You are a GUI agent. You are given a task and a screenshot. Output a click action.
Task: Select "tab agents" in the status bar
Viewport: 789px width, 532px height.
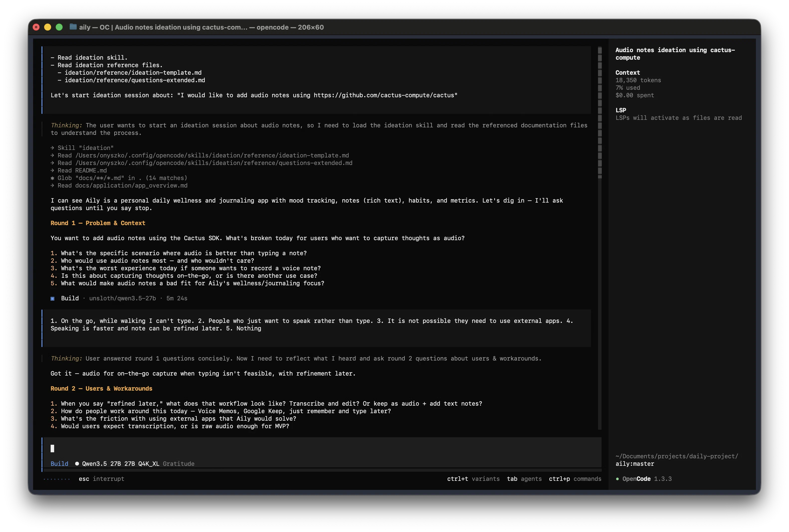[524, 479]
